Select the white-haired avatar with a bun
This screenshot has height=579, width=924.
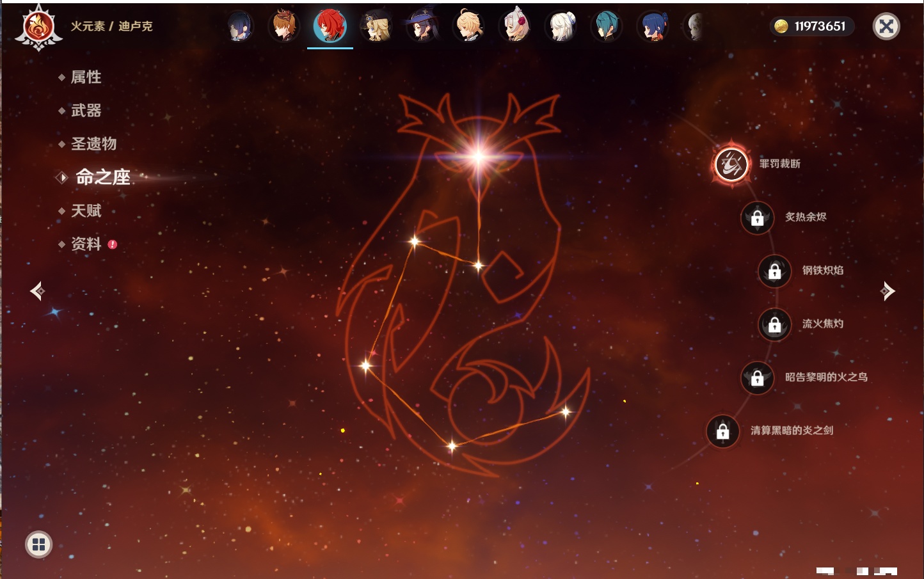coord(561,26)
